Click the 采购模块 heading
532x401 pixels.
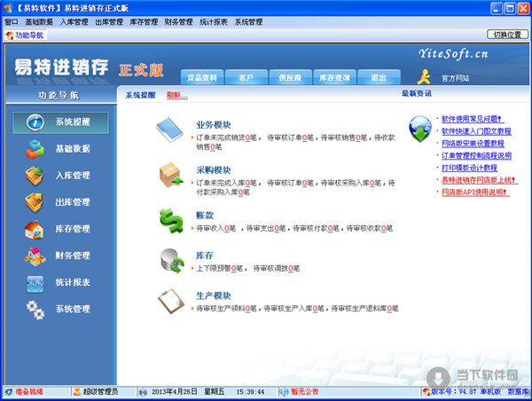tap(214, 170)
